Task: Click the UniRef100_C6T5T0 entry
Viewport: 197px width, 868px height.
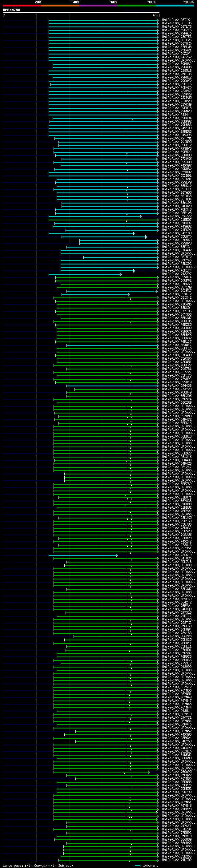Action: (x=176, y=257)
